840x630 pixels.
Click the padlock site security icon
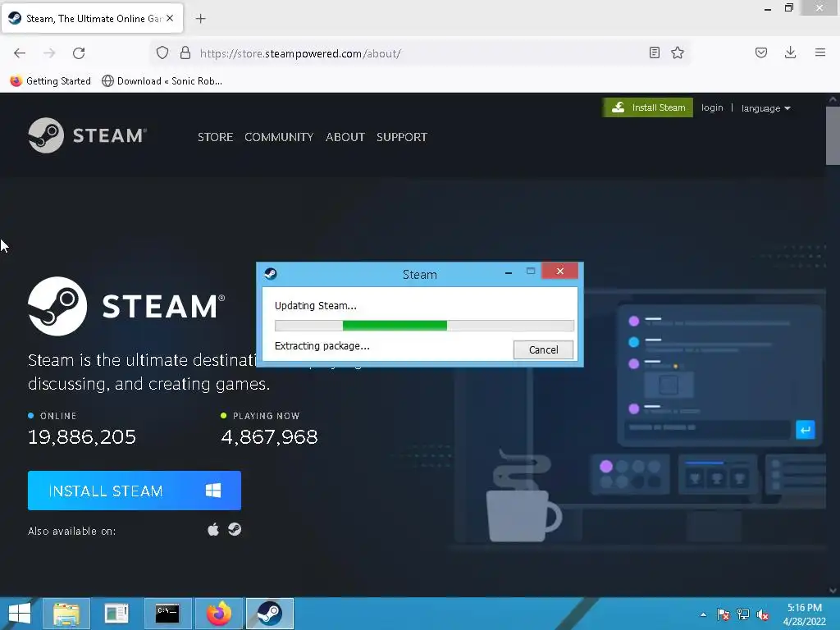pyautogui.click(x=185, y=52)
